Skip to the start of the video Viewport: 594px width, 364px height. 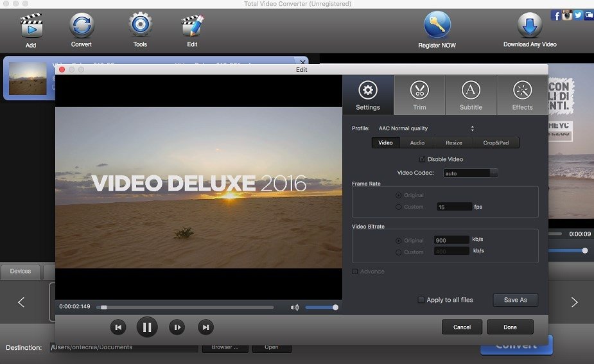pos(118,327)
